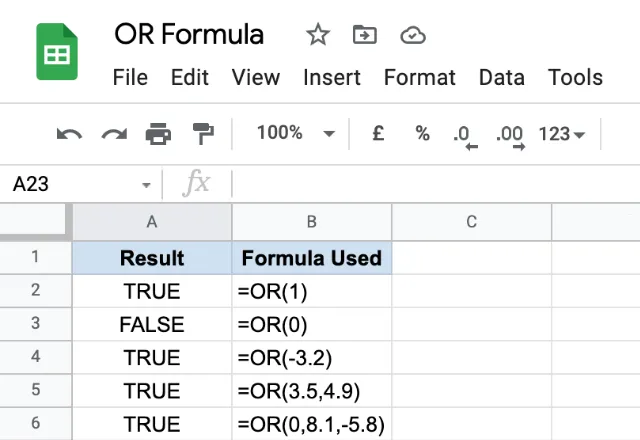Select the FALSE cell in row 3

tap(152, 324)
